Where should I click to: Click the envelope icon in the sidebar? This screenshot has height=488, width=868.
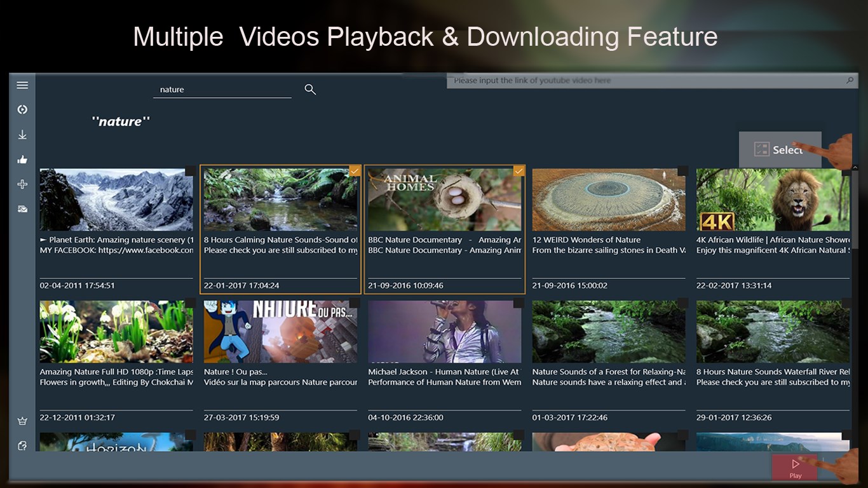tap(22, 209)
